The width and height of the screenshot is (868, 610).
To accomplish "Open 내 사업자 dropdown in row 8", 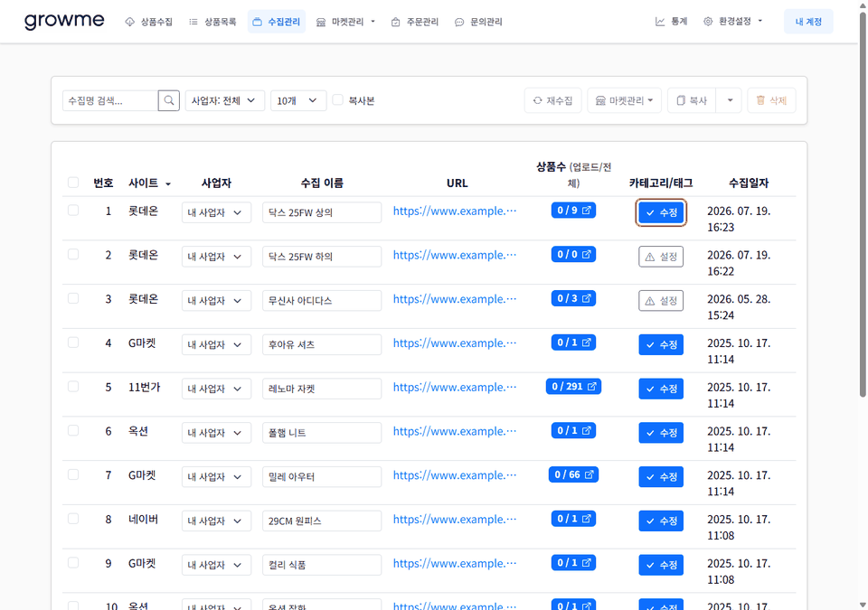I will [216, 521].
